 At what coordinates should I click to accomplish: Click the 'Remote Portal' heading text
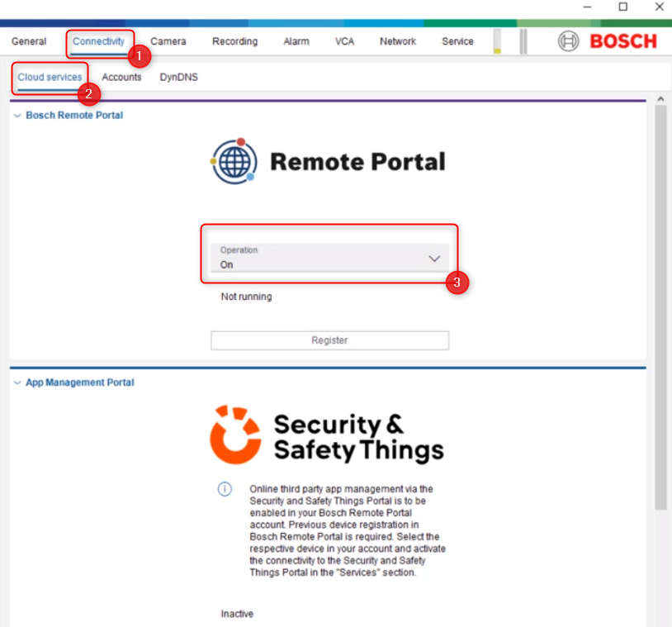[x=357, y=162]
